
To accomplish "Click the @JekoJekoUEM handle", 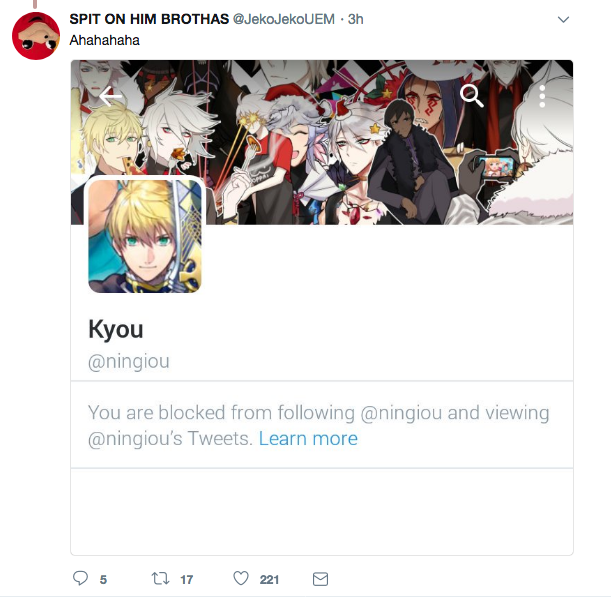I will pos(284,19).
